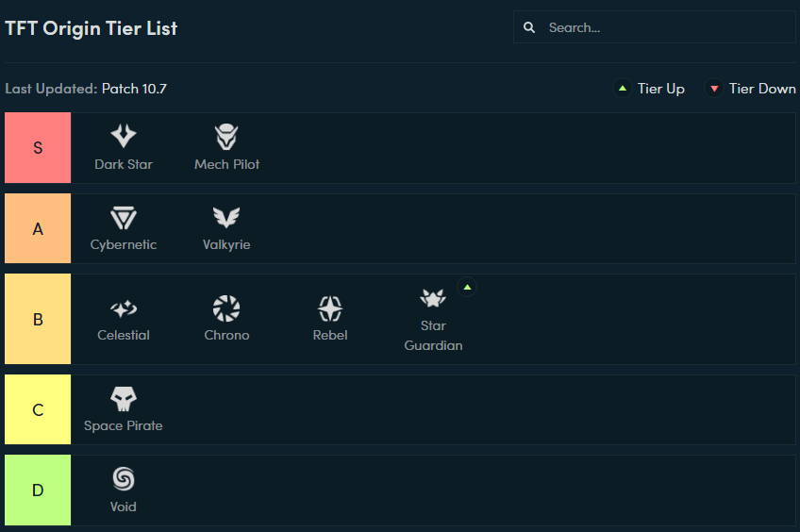
Task: Click the "Patch 10.7" text
Action: click(x=134, y=89)
